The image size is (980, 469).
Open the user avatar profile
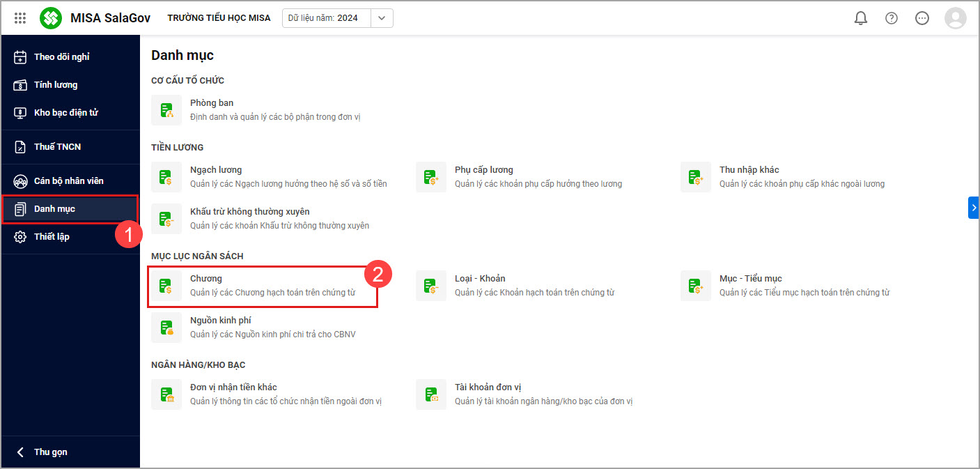click(955, 18)
